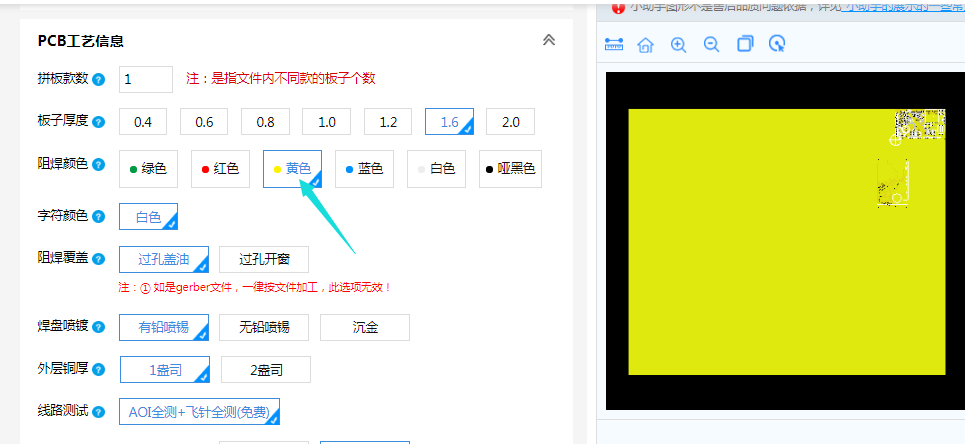Click help icon next to 板子厚度

tap(98, 122)
